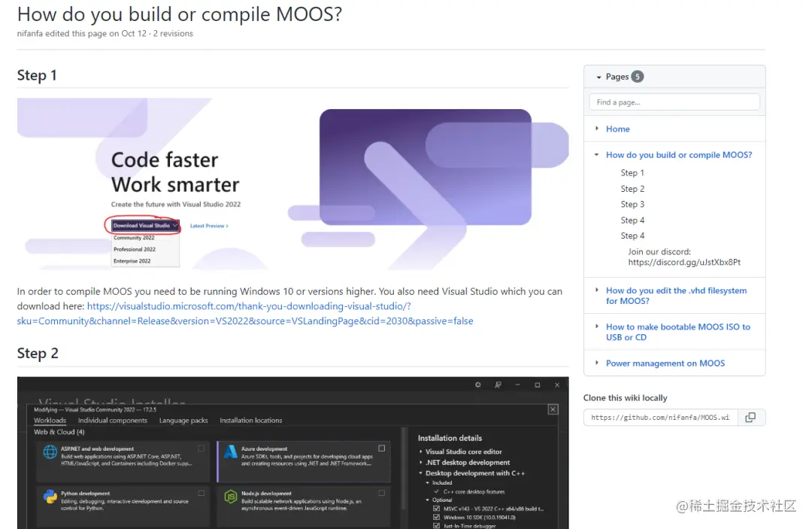Image resolution: width=812 pixels, height=529 pixels.
Task: Jump to Step 2 in the sidebar outline
Action: click(632, 189)
